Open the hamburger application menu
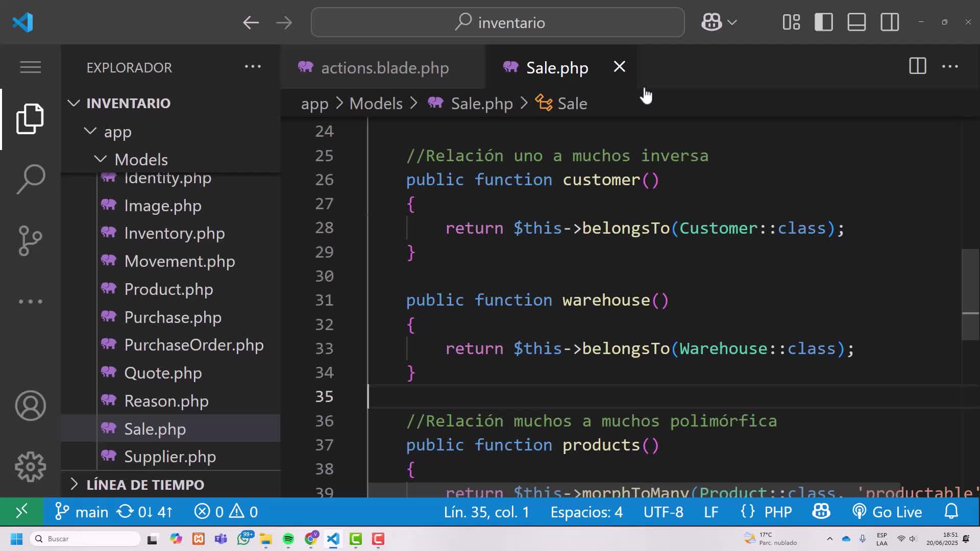This screenshot has height=551, width=980. point(30,67)
